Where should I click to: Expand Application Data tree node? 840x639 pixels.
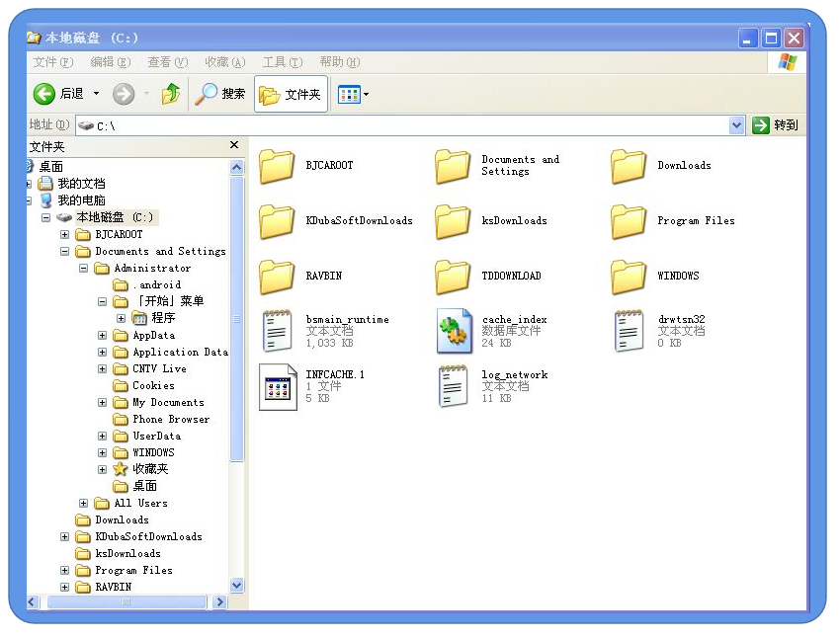click(x=103, y=353)
